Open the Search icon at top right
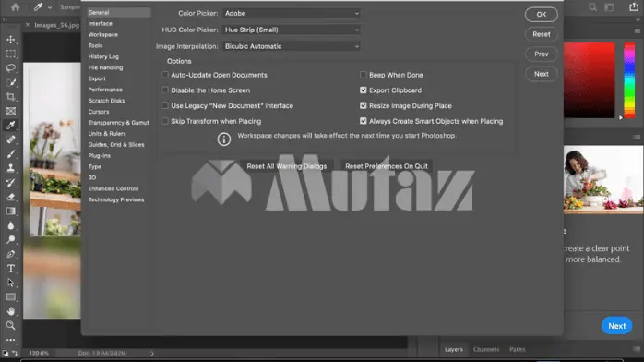This screenshot has height=362, width=644. pos(592,7)
